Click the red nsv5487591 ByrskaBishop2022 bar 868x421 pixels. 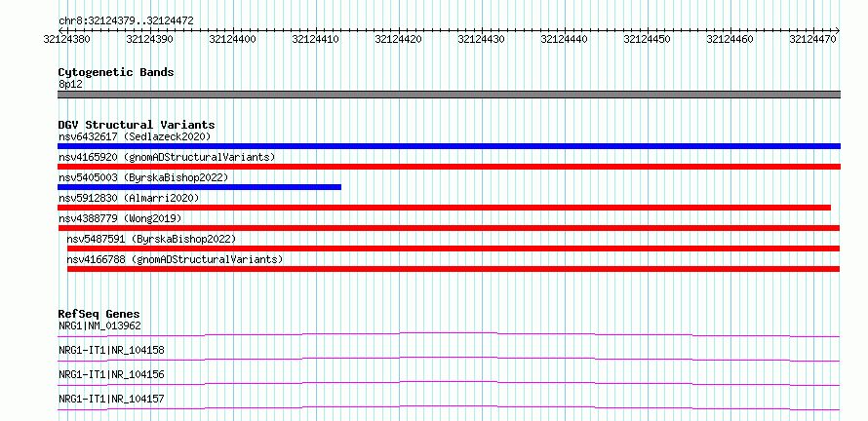tap(454, 249)
